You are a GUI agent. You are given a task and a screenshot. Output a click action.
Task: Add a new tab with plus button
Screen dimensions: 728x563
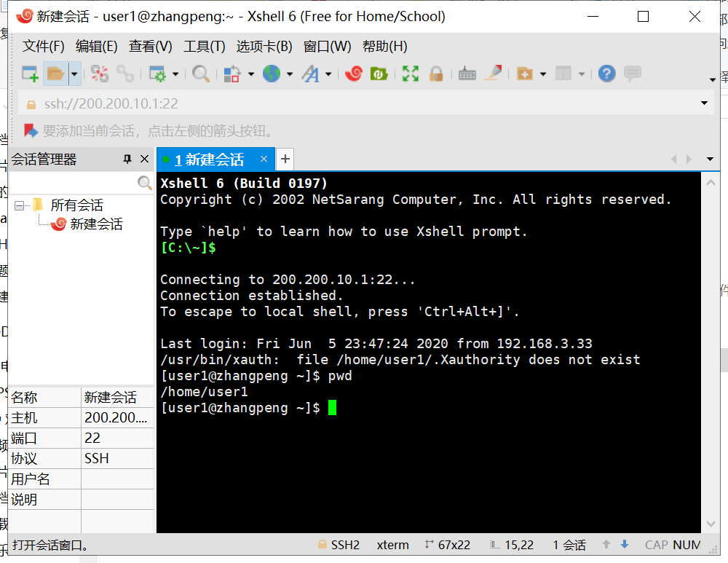click(x=285, y=160)
